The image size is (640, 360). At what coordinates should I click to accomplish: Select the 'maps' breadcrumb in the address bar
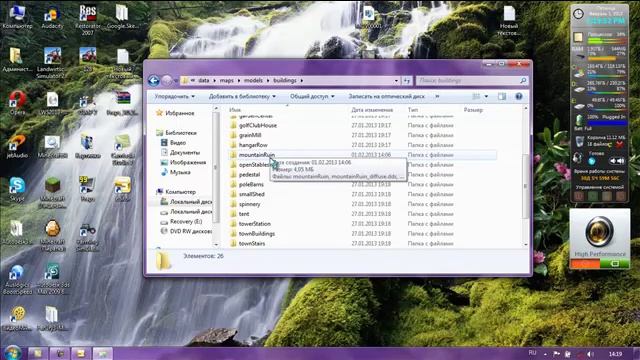[x=227, y=80]
